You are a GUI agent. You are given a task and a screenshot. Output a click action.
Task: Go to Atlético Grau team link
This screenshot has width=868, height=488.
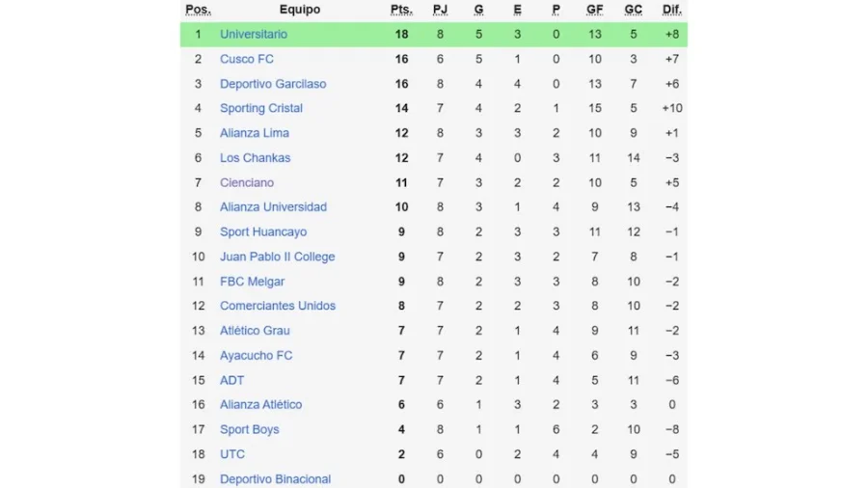pos(255,331)
